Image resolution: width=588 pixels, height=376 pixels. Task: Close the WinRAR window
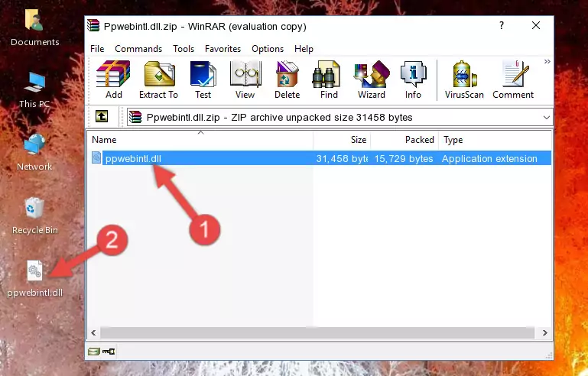536,25
